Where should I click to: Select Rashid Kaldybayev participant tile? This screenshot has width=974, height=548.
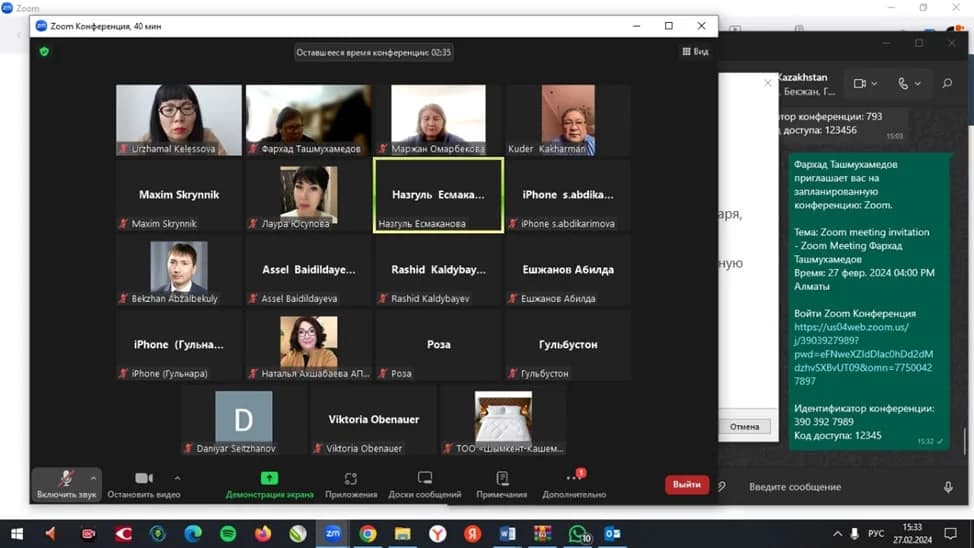pos(439,270)
